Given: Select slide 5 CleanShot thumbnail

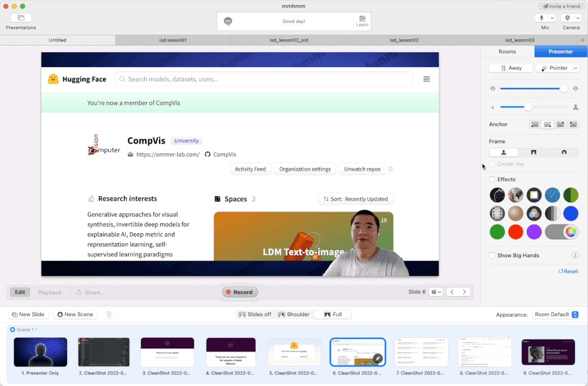Looking at the screenshot, I should 294,352.
